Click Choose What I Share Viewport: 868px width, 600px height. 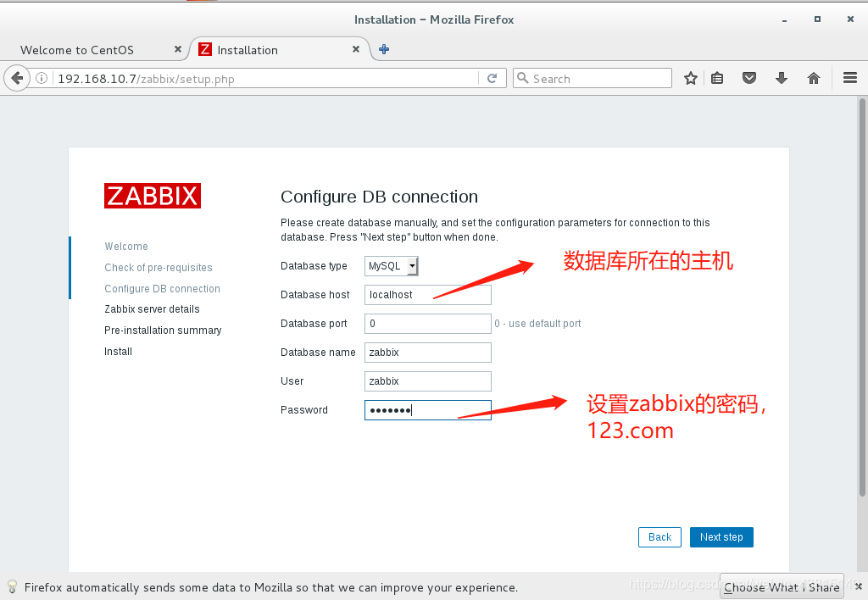(781, 586)
